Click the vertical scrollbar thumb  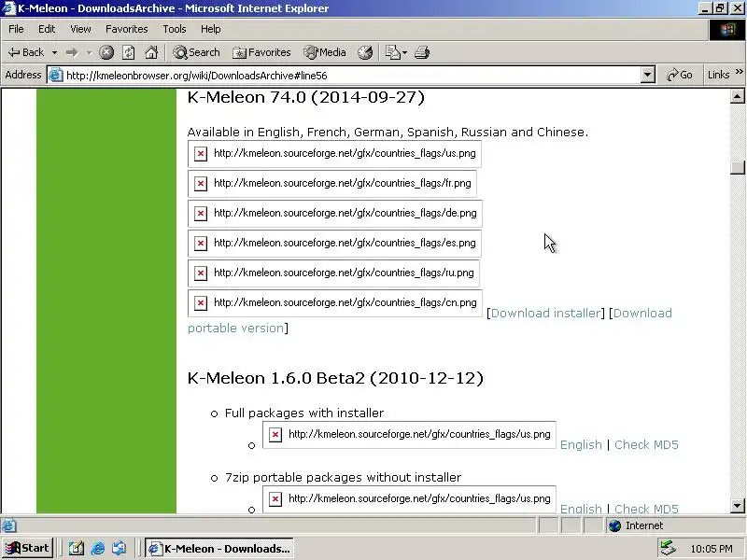coord(737,167)
